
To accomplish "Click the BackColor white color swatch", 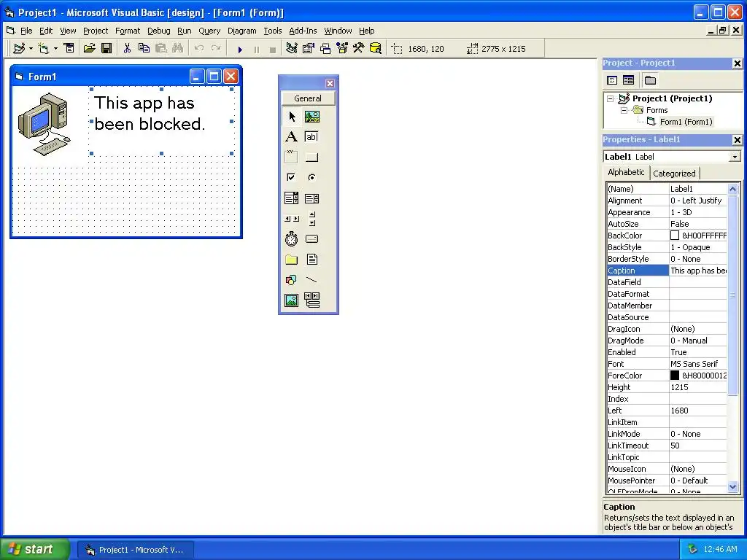I will coord(675,236).
